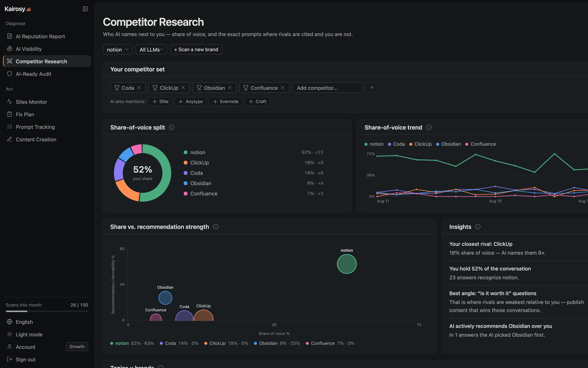Click the Obsidian trophy icon
588x368 pixels.
click(x=199, y=88)
